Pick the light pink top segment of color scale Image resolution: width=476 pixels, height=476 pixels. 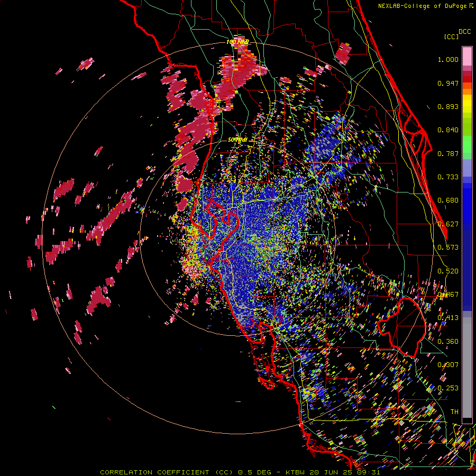(x=467, y=56)
